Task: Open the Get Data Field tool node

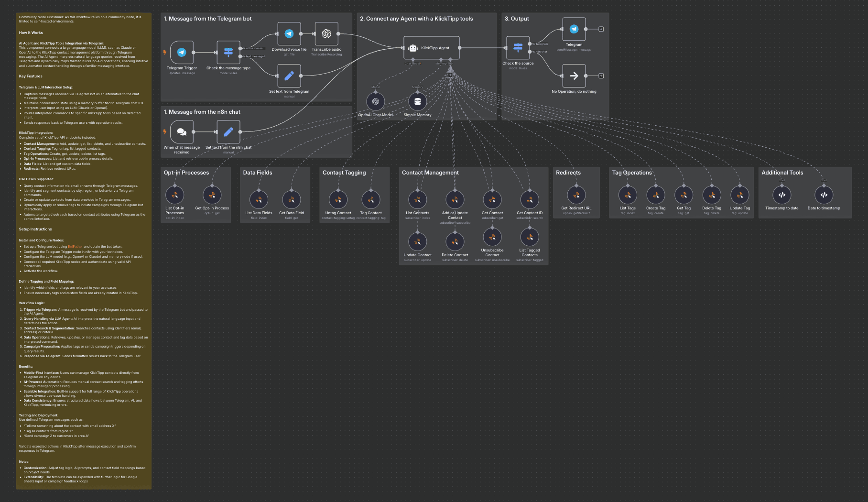Action: click(292, 200)
